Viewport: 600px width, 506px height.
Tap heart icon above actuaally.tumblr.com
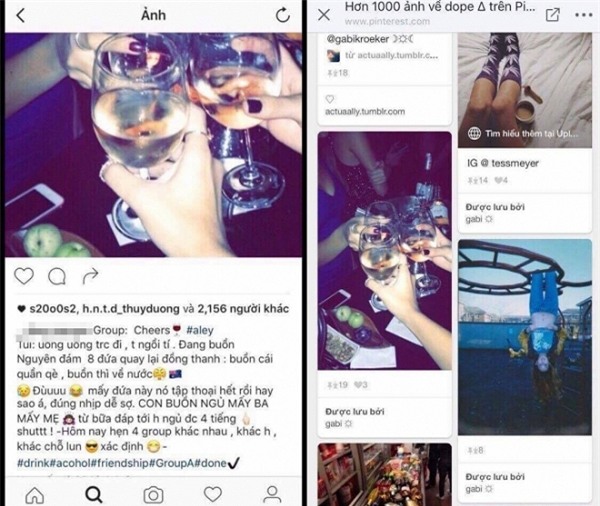coord(330,99)
